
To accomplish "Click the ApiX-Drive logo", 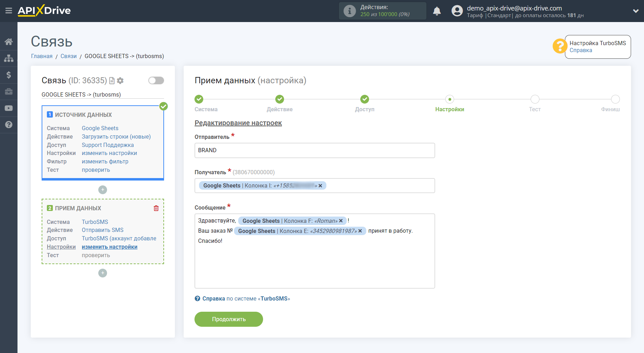I will [44, 10].
